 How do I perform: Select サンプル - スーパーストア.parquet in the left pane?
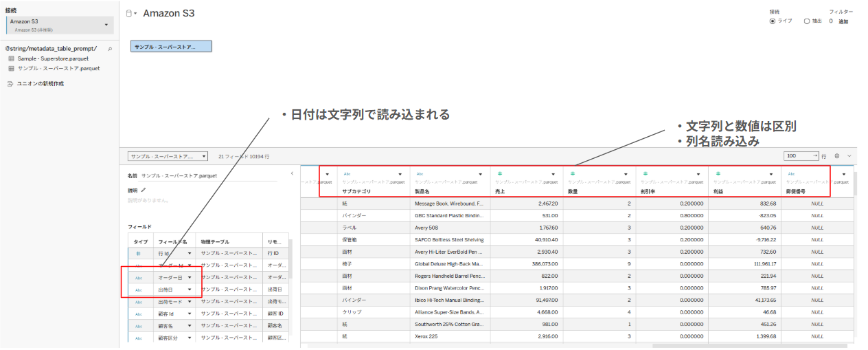click(x=58, y=69)
